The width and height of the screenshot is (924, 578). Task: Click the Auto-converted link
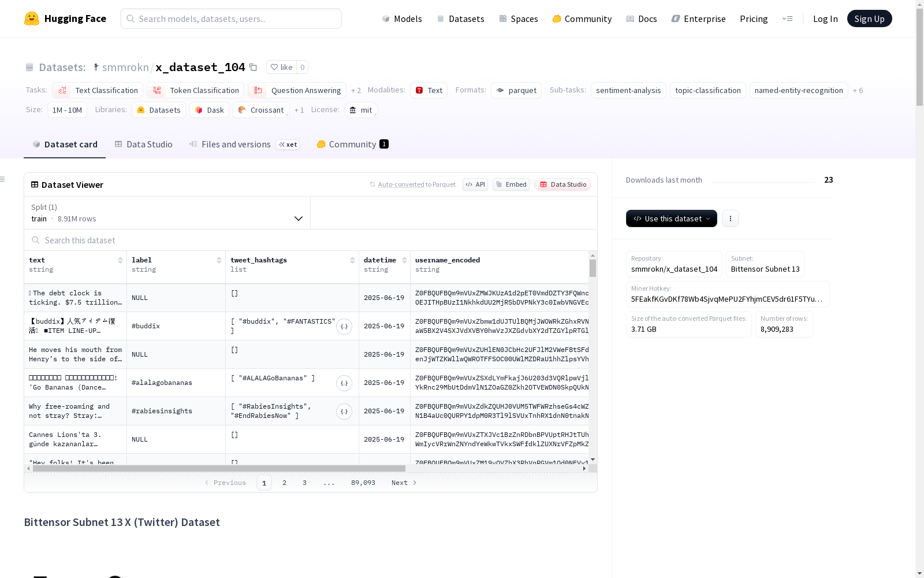click(x=401, y=184)
